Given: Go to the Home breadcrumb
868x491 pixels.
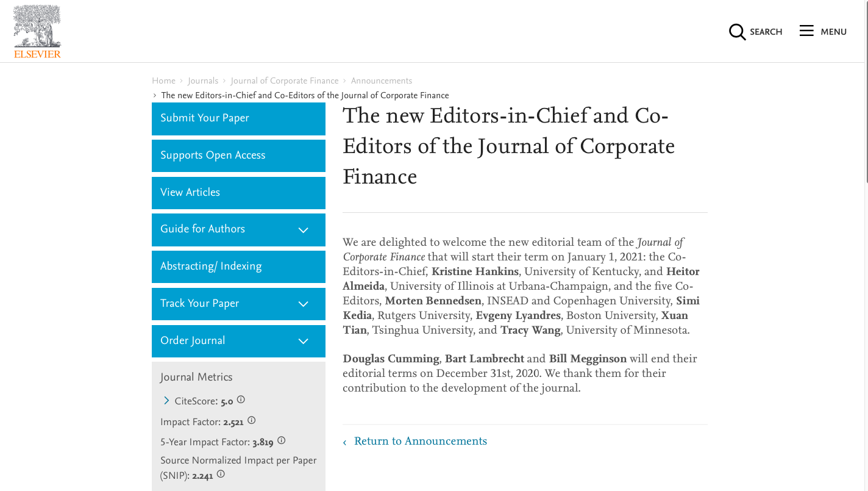Looking at the screenshot, I should point(163,81).
